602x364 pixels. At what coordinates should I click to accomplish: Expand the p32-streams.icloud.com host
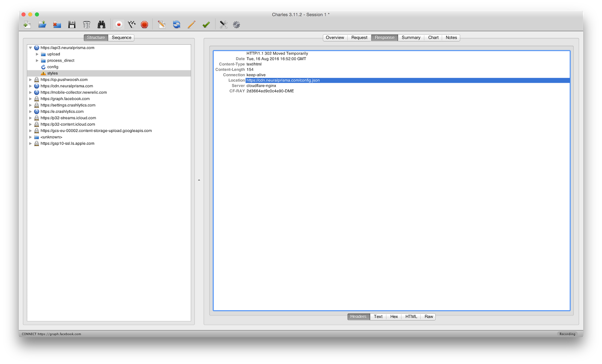point(30,118)
